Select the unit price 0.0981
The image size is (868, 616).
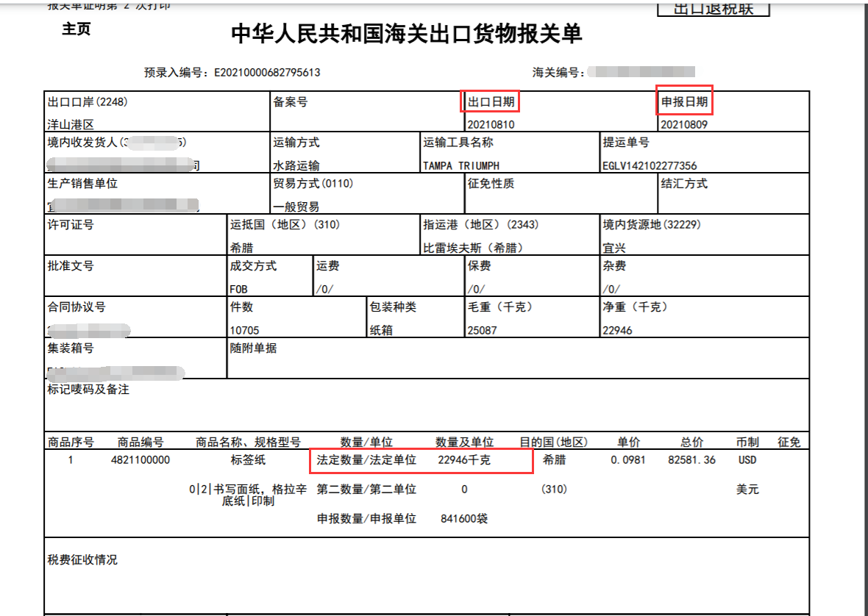click(627, 460)
